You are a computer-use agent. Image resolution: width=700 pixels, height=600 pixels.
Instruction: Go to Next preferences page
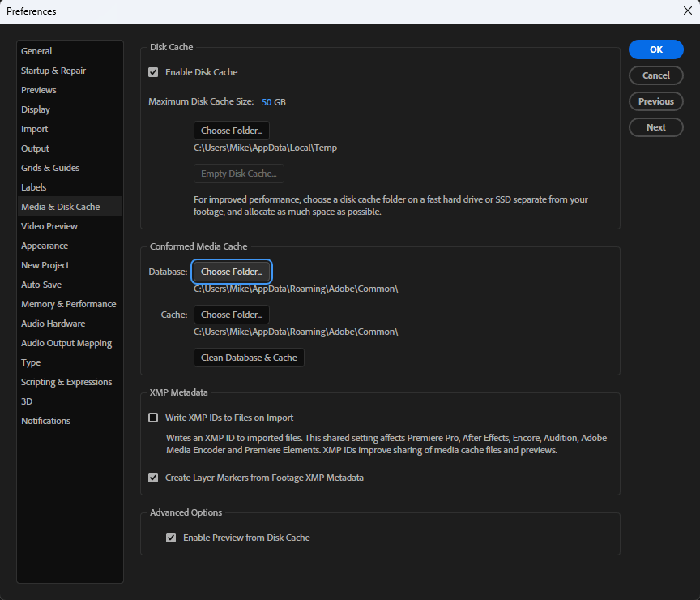coord(655,126)
